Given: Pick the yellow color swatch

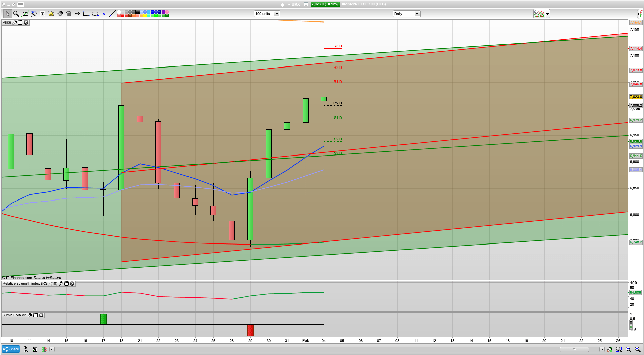Looking at the screenshot, I should [x=145, y=16].
